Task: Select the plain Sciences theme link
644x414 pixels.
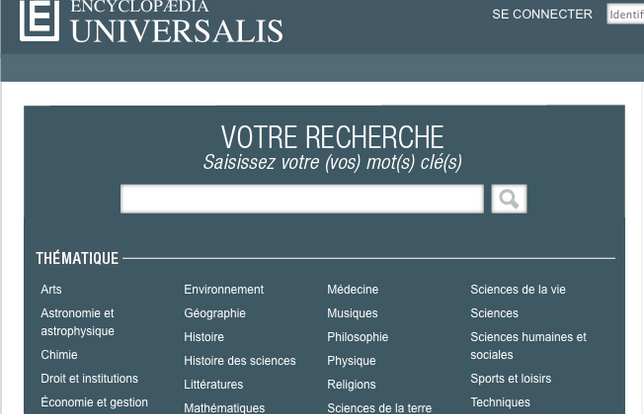Action: (494, 313)
